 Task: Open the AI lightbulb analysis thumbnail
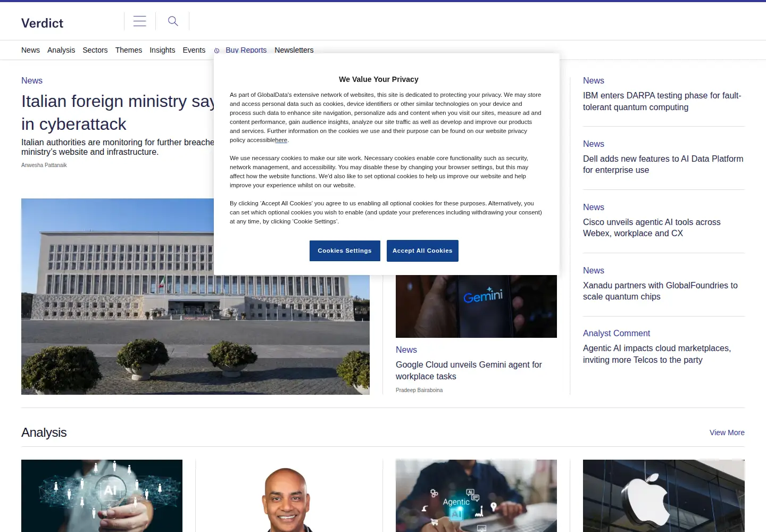coord(102,496)
